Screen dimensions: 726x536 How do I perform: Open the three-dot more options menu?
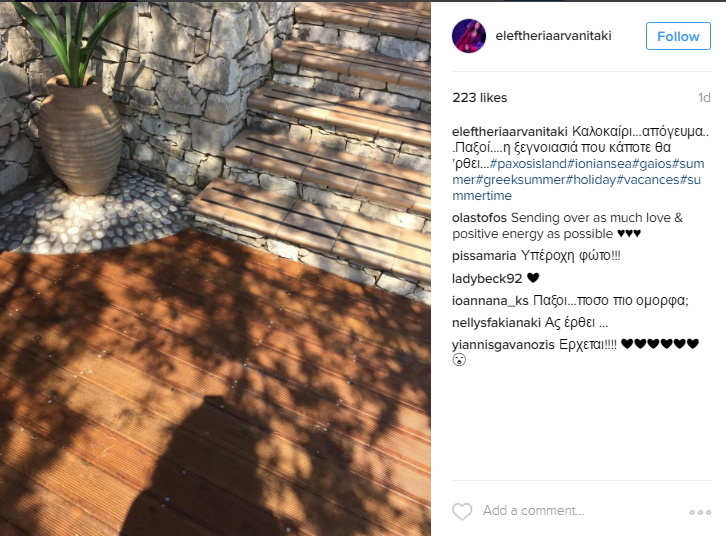point(700,512)
